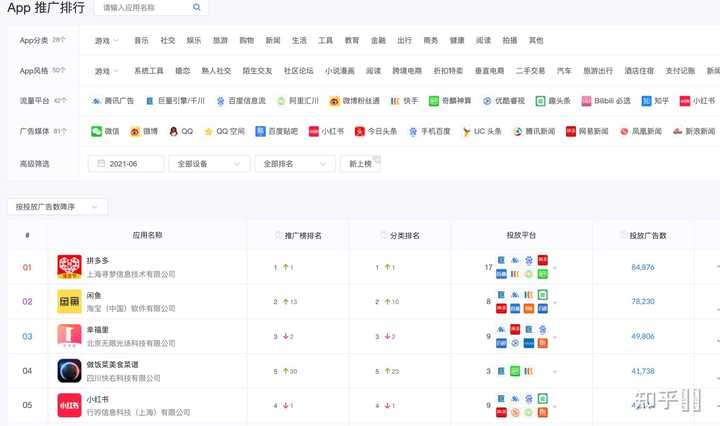Expand 游戏 dropdown in App分类 row
Viewport: 720px width, 426px height.
(107, 40)
